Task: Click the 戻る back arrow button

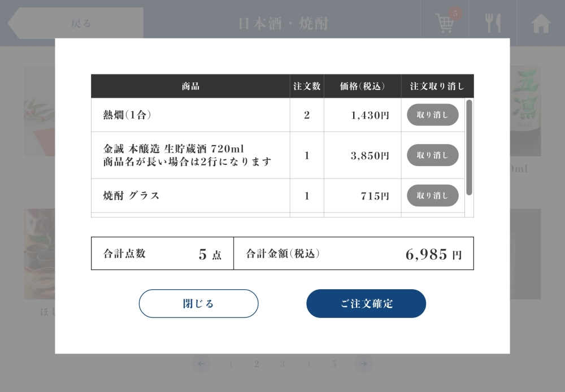Action: 76,23
